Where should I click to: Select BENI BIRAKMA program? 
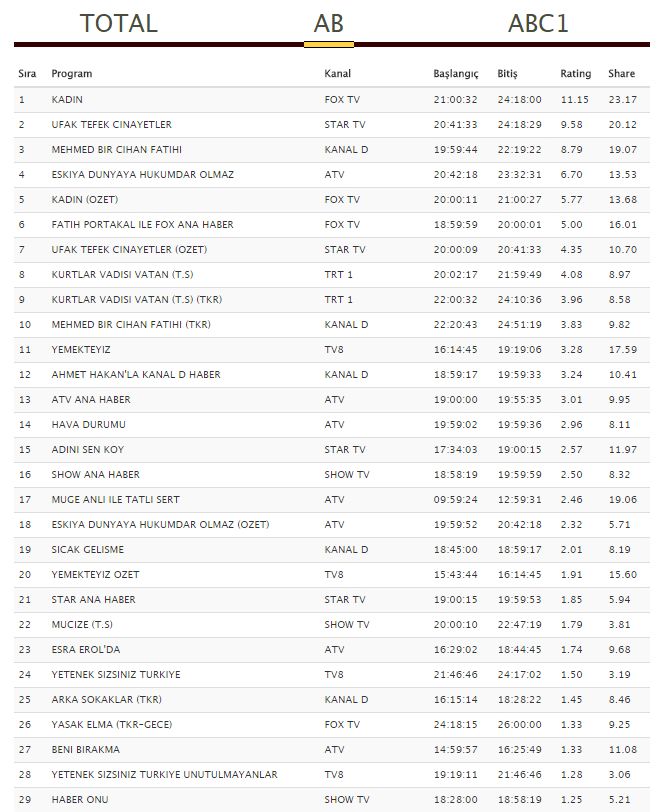tap(85, 749)
